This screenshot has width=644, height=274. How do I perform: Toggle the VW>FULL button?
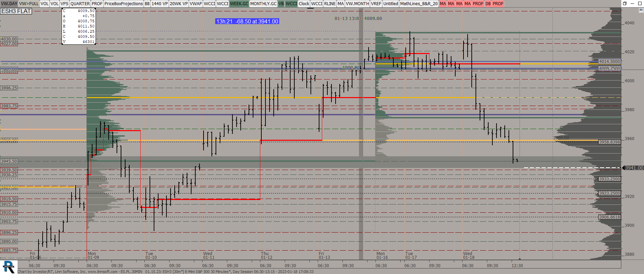click(x=29, y=4)
